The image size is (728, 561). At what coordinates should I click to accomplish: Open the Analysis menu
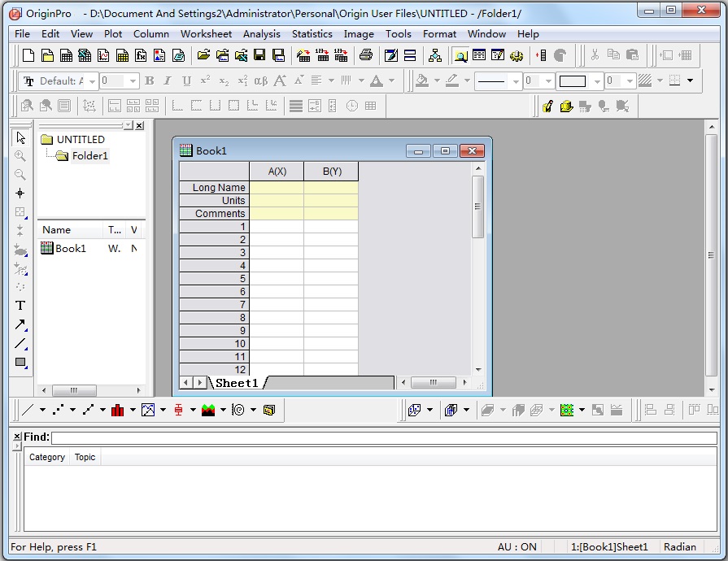point(262,34)
